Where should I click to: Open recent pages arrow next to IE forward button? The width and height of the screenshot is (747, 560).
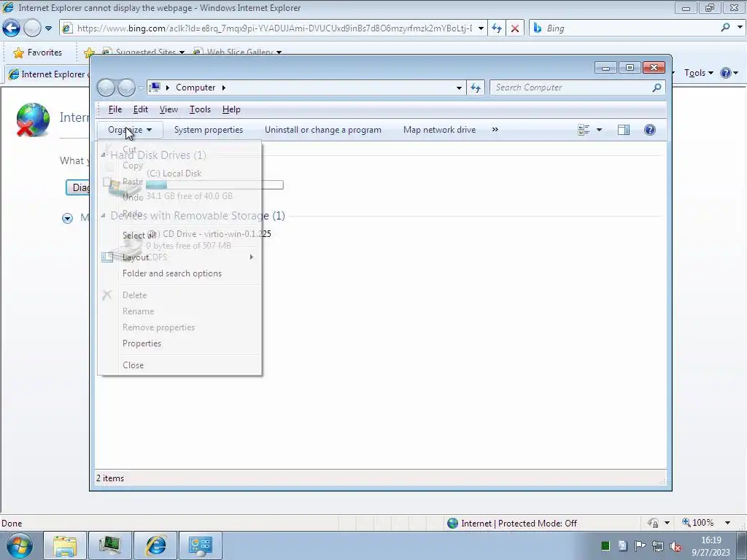tap(48, 28)
